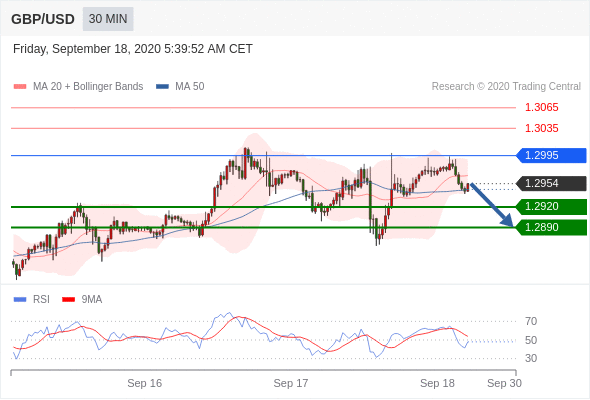Click the green 1.2920 support tag
590x400 pixels.
coord(551,207)
